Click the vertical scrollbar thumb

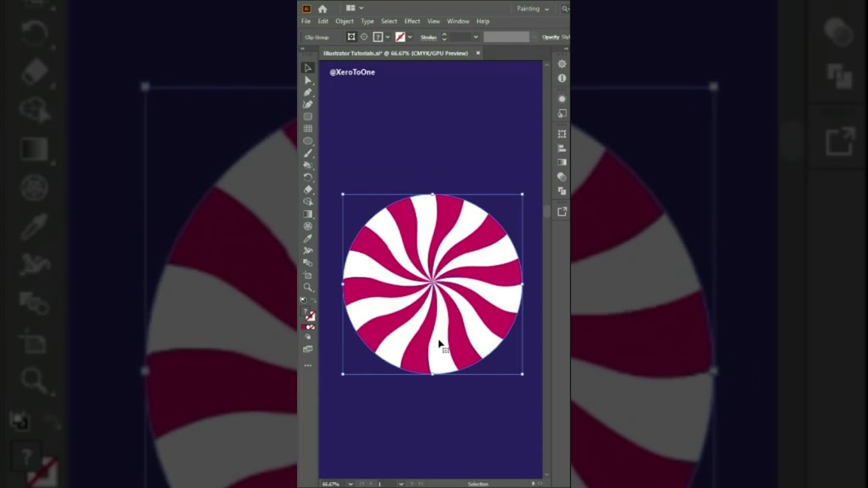tap(547, 211)
